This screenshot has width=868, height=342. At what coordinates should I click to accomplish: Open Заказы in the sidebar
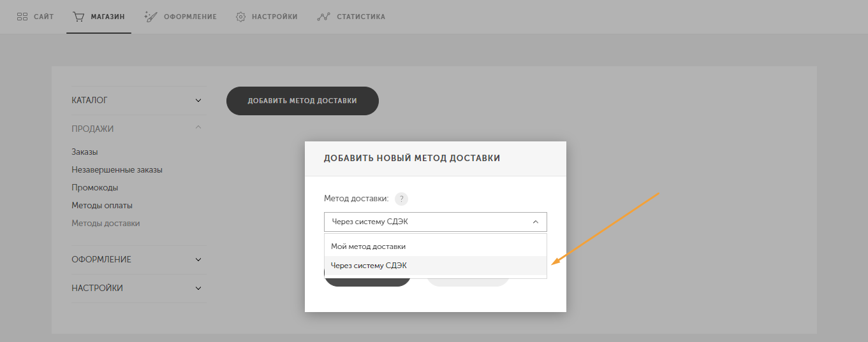(85, 152)
